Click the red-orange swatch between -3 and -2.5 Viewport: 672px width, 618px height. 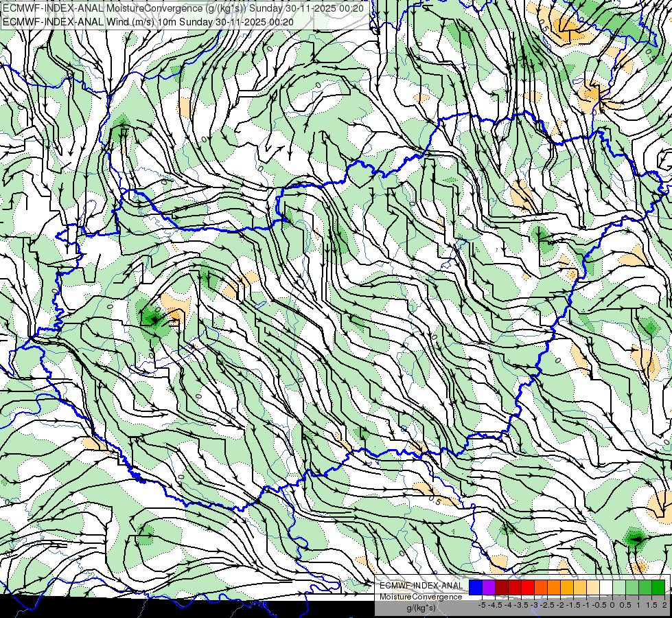tap(541, 587)
